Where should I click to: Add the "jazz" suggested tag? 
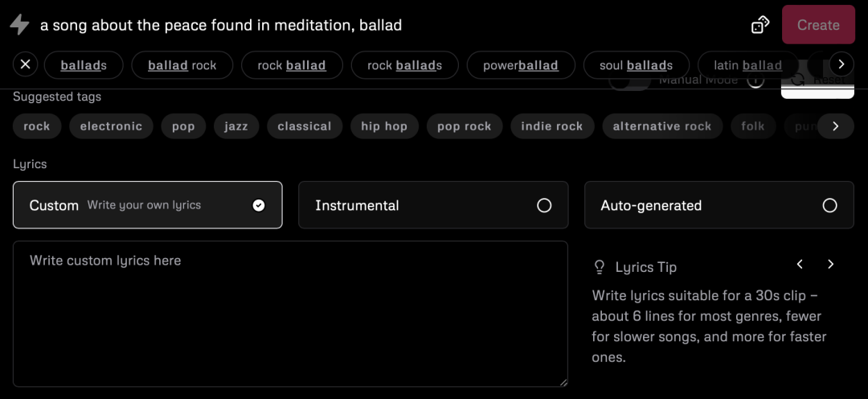[236, 126]
